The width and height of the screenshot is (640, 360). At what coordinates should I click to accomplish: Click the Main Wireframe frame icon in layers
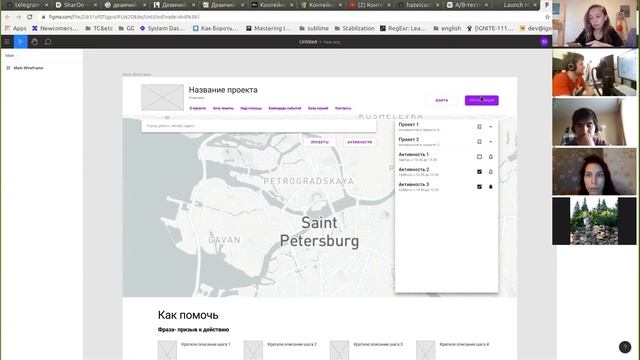[x=8, y=68]
